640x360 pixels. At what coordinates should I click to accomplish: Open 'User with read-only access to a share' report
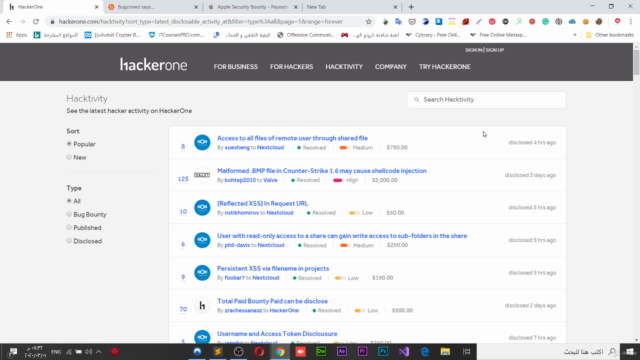342,236
